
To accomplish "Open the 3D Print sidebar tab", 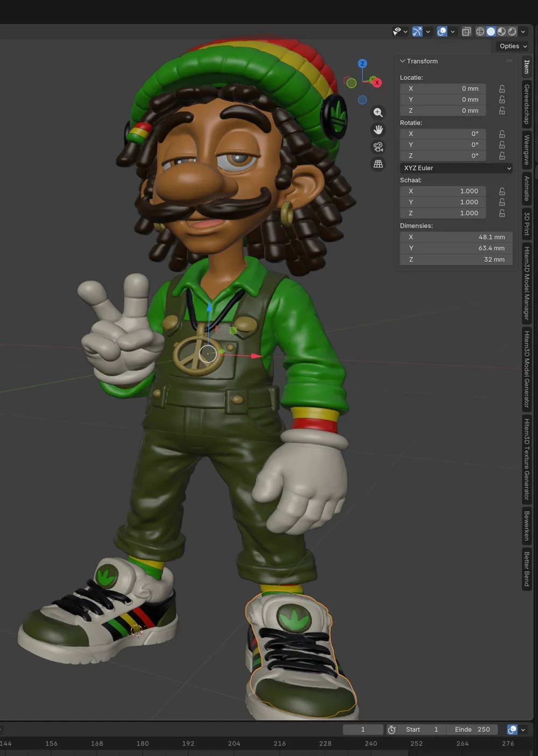I will 527,224.
